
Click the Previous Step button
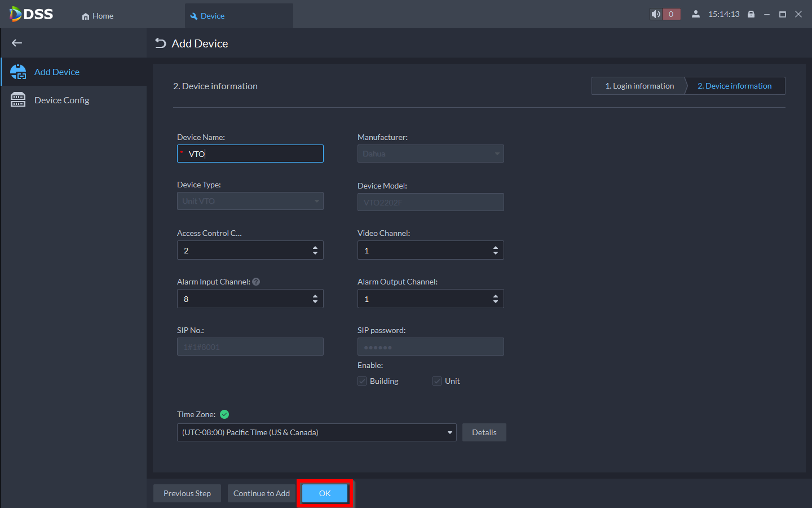click(x=187, y=493)
